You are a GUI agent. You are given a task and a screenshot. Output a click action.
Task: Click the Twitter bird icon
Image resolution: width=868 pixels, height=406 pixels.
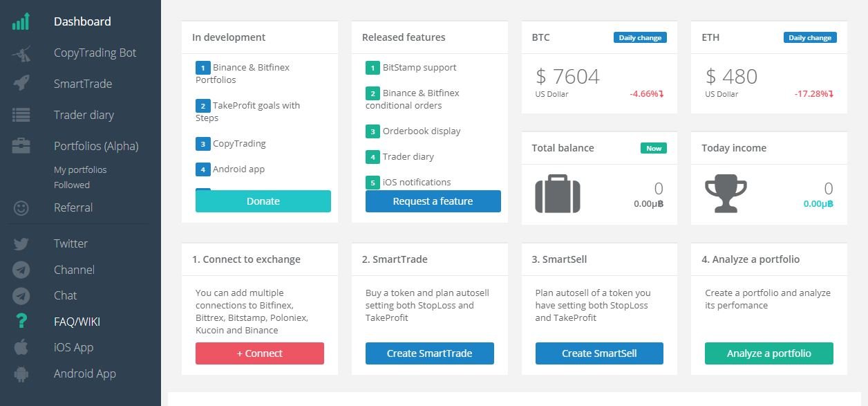pos(21,243)
